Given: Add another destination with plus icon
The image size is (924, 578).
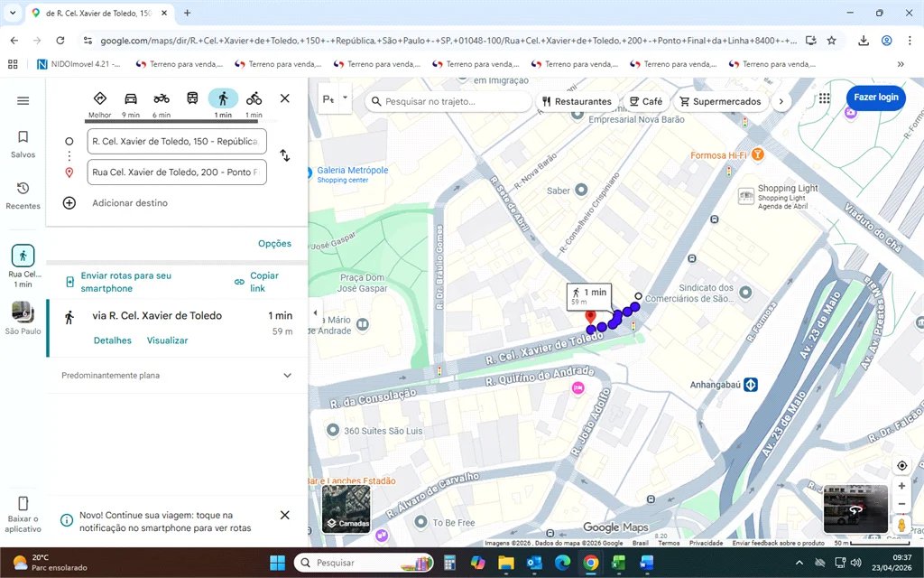Looking at the screenshot, I should 69,203.
